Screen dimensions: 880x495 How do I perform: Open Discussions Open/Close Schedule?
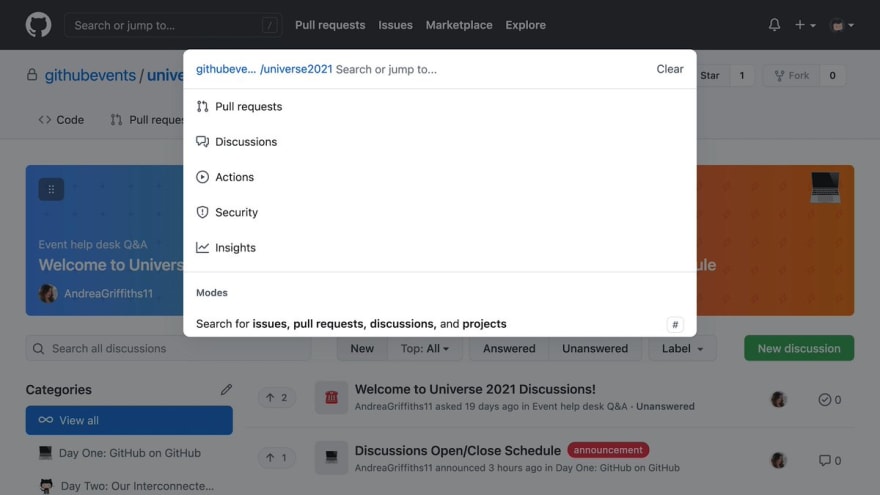(x=457, y=450)
